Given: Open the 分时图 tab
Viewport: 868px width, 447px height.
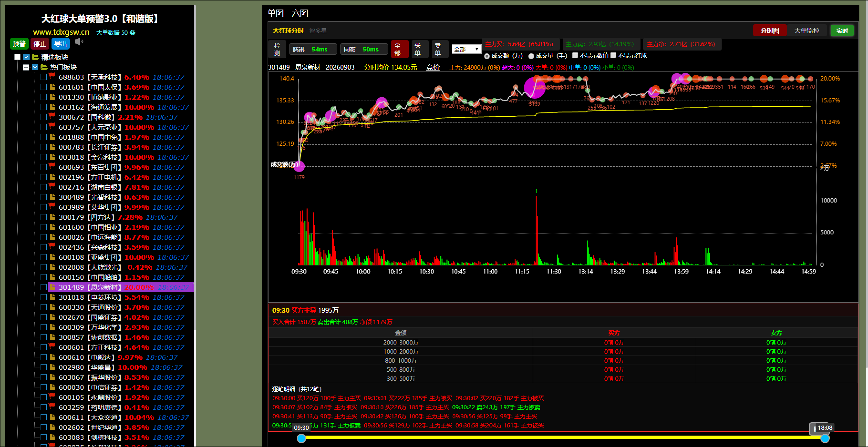Looking at the screenshot, I should click(770, 31).
